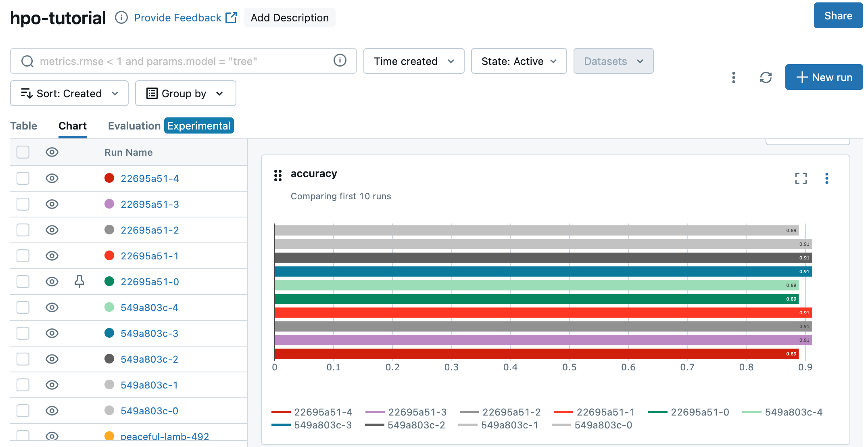
Task: Click the refresh runs icon
Action: pos(766,77)
